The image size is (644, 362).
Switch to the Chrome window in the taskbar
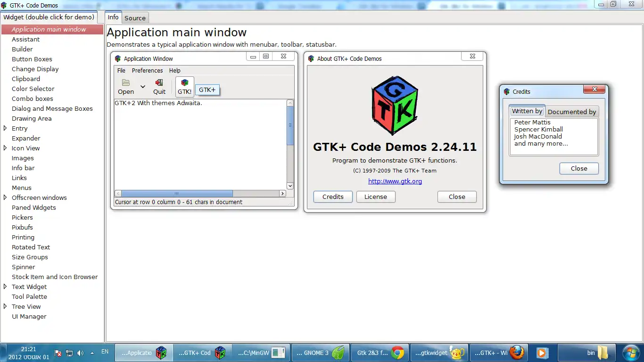[x=380, y=353]
